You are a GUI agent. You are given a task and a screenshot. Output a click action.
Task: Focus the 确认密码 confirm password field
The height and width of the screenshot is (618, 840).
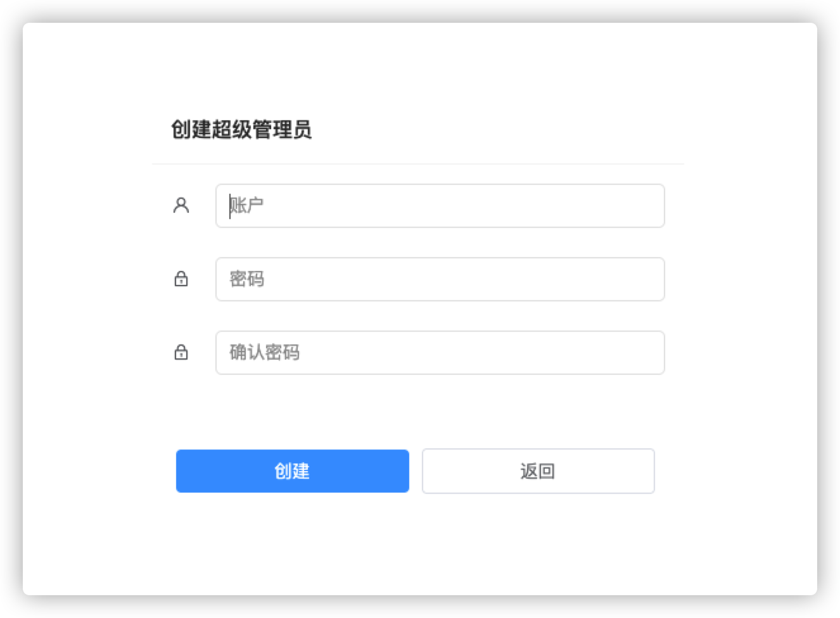point(440,353)
